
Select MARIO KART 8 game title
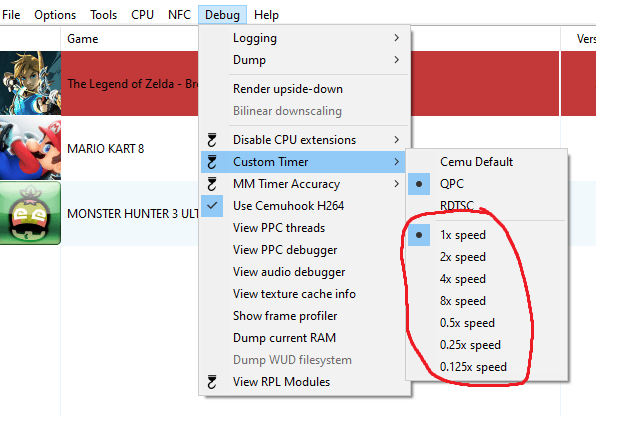tap(106, 148)
